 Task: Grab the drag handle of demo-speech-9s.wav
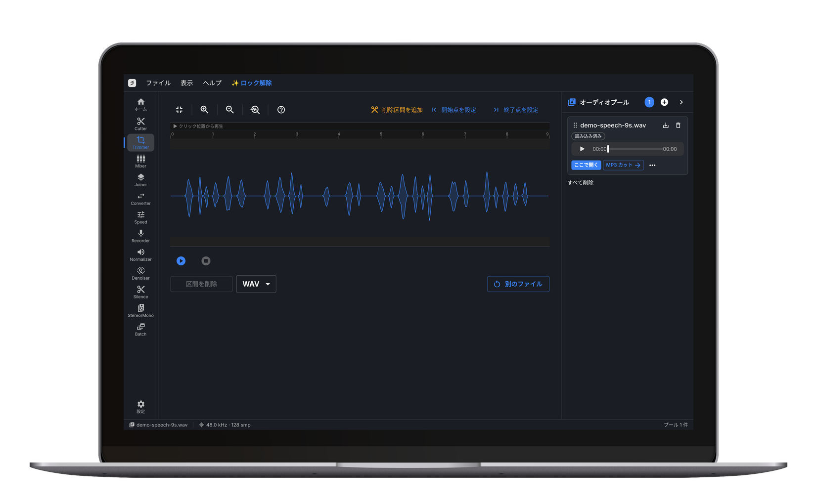pos(575,126)
